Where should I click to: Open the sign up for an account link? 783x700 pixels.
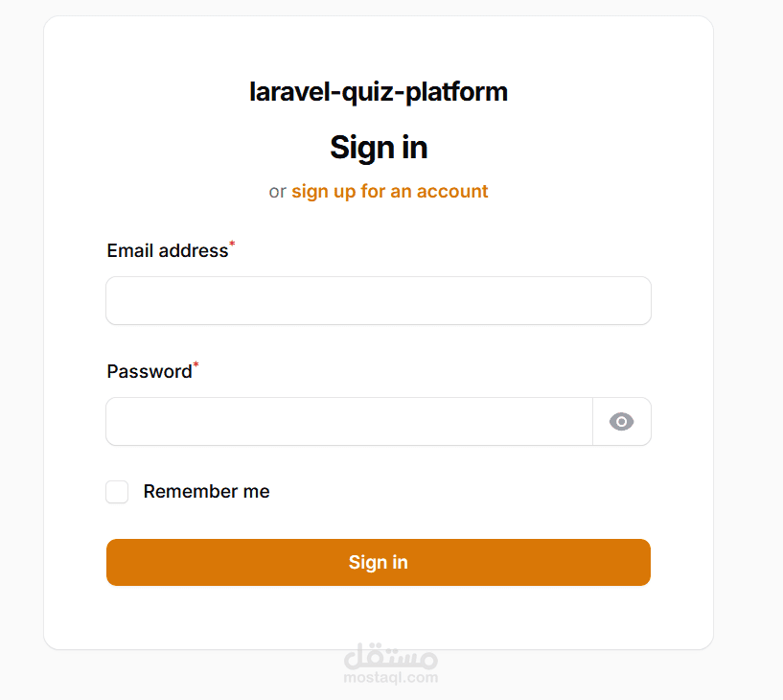[x=389, y=192]
